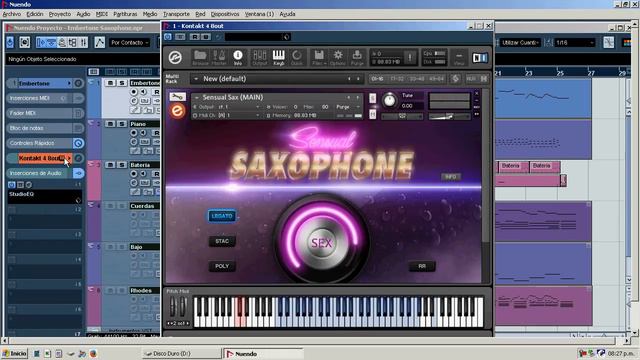Toggle Sensual Sax instrument mute M button
The width and height of the screenshot is (640, 360).
tap(373, 114)
